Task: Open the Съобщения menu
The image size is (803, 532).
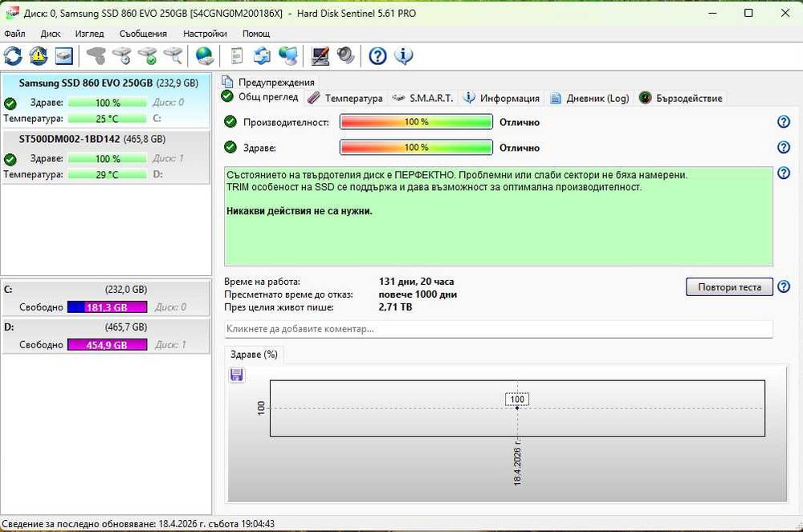Action: pyautogui.click(x=143, y=34)
